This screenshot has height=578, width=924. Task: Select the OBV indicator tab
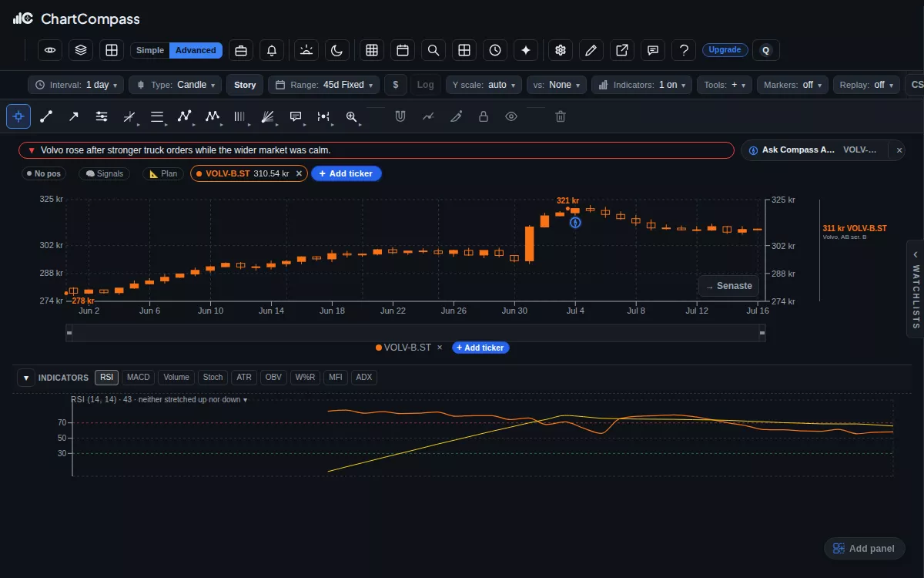273,378
